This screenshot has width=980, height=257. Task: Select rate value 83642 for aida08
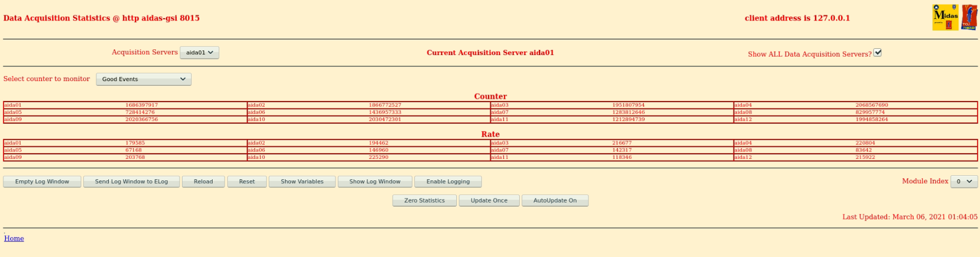864,150
